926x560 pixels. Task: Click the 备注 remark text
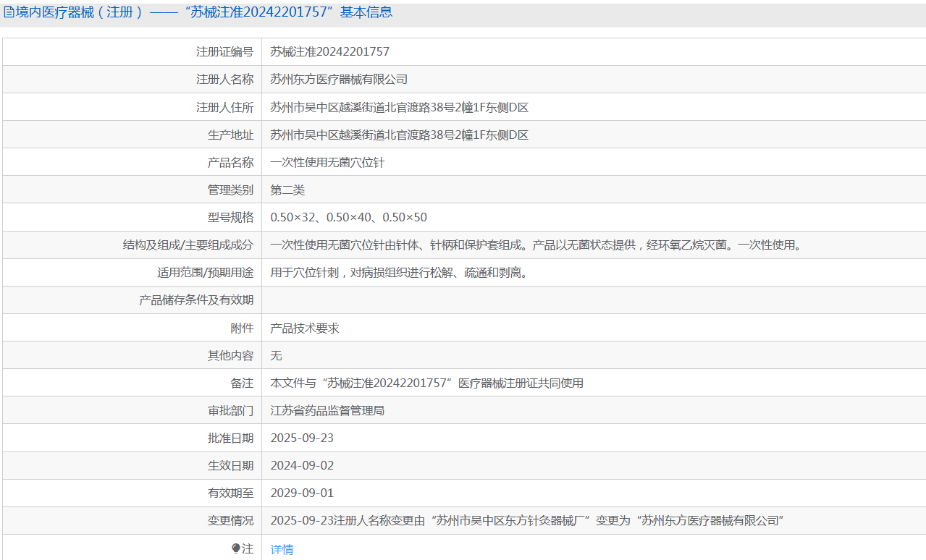(427, 383)
